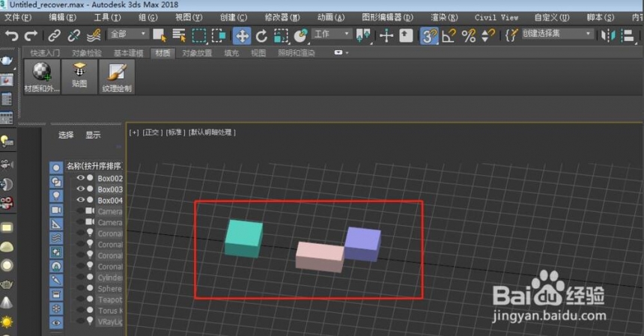Toggle the 3D Snaps button
Image resolution: width=644 pixels, height=336 pixels.
click(x=429, y=36)
